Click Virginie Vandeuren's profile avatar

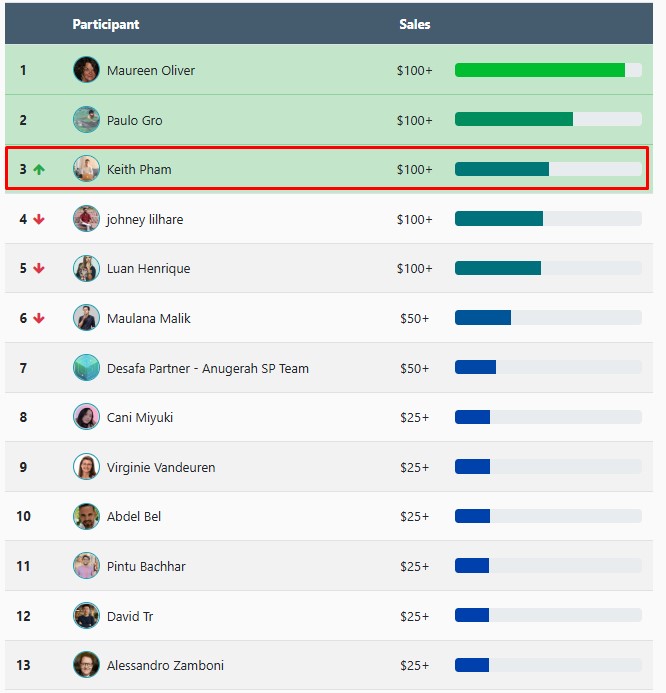click(x=86, y=467)
